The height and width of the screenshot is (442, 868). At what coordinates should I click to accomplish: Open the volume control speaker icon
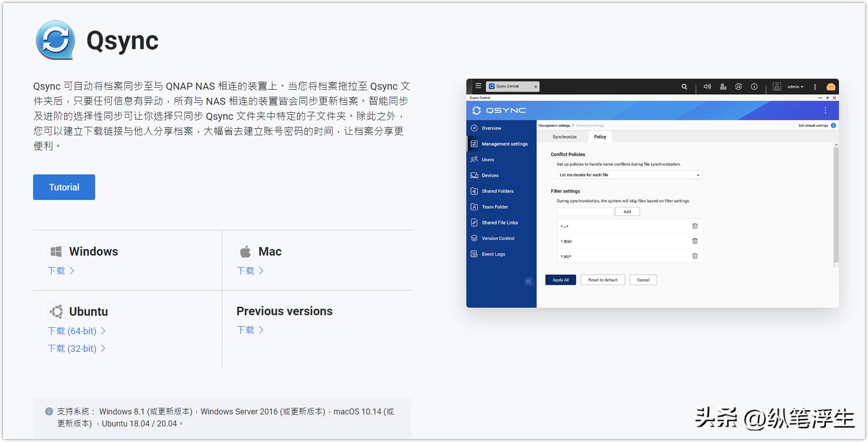click(707, 87)
